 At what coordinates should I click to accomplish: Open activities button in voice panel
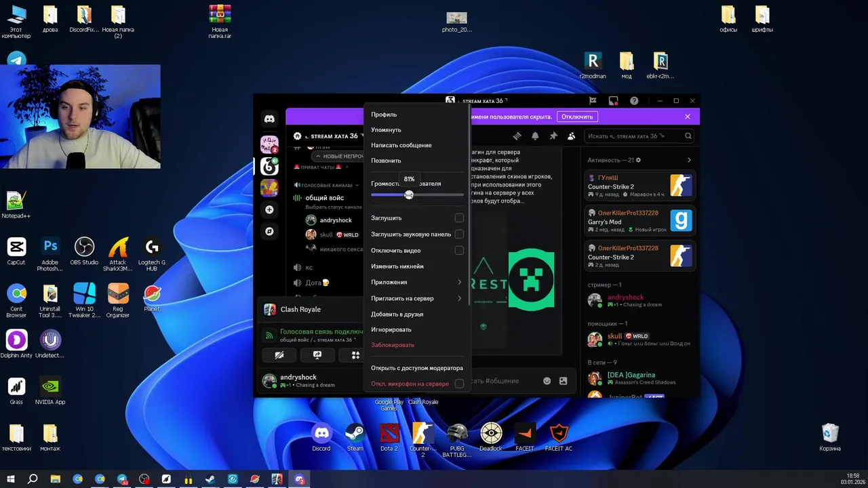point(355,355)
